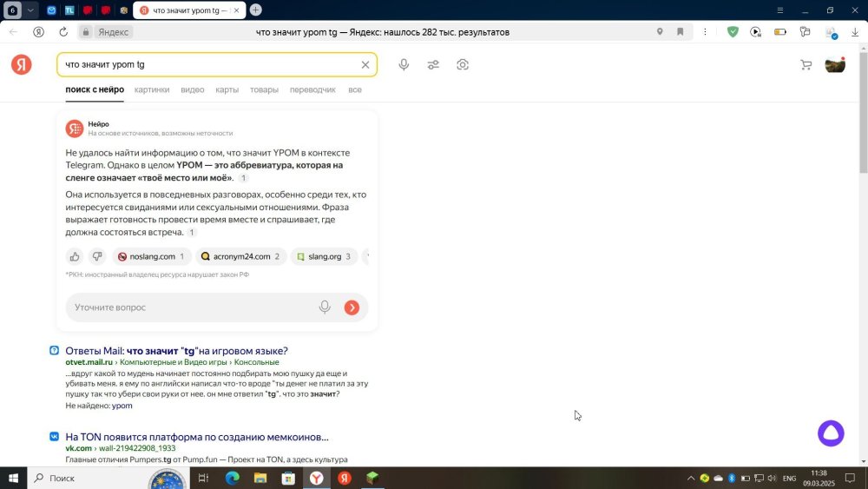868x489 pixels.
Task: Like the Neuro answer with thumbs up
Action: pos(75,256)
